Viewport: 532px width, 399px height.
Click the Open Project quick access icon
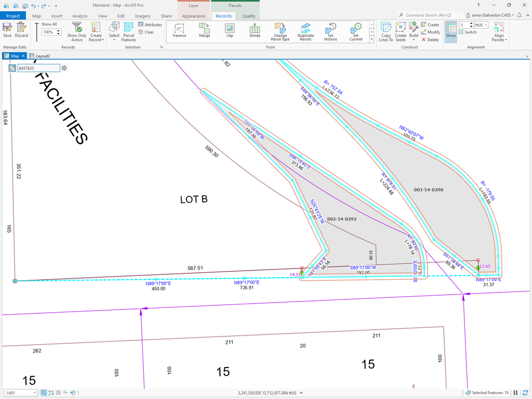pyautogui.click(x=16, y=5)
